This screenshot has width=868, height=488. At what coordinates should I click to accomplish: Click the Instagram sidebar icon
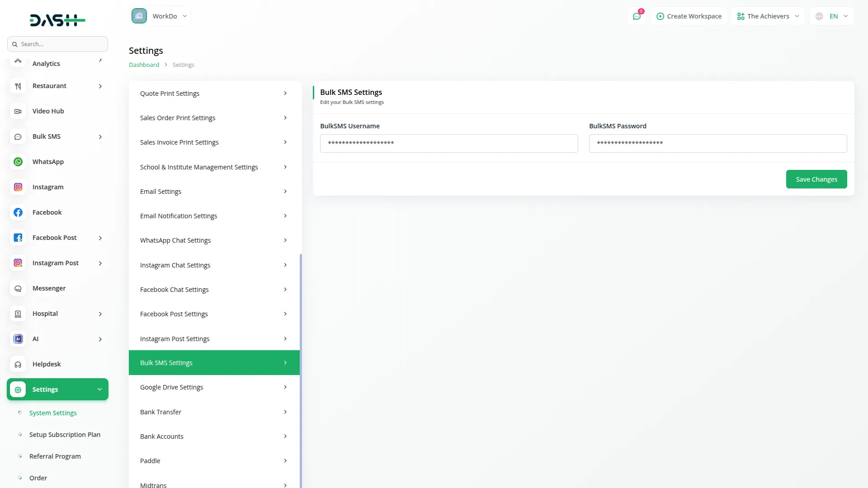pos(18,187)
